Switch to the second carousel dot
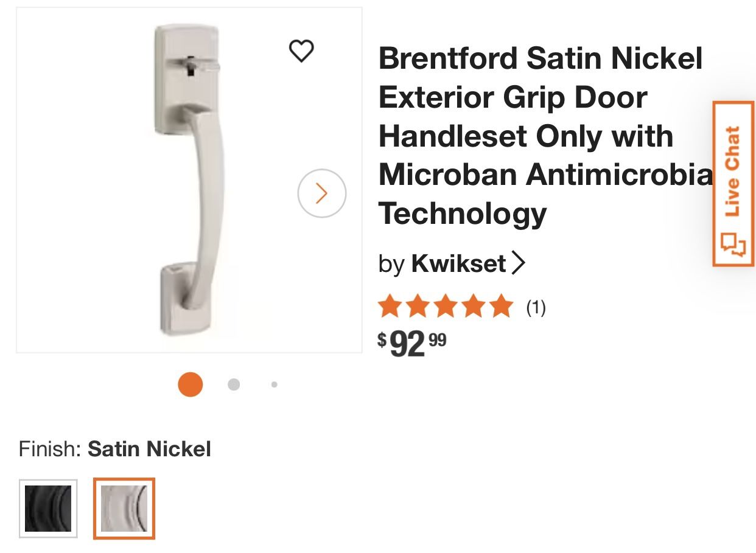This screenshot has width=756, height=553. click(x=233, y=384)
